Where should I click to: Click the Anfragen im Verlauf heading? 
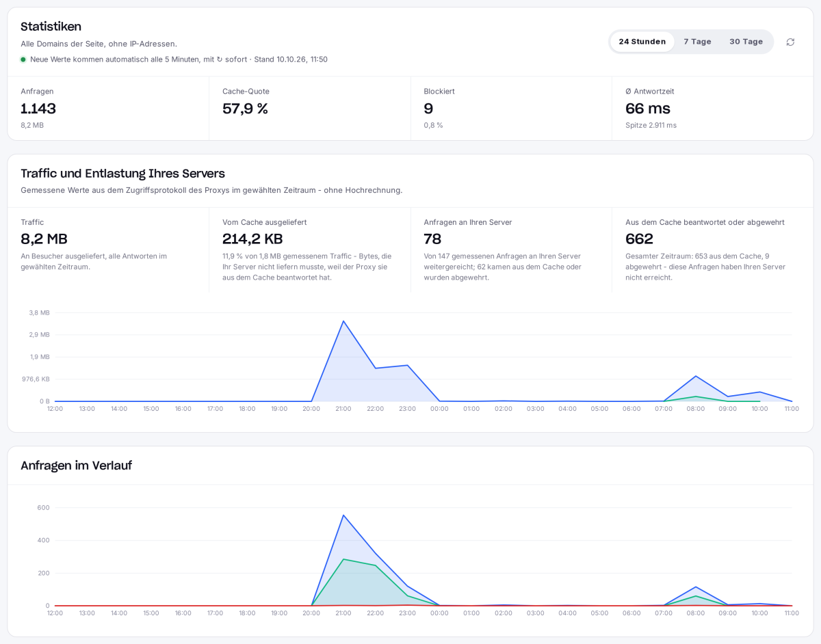click(76, 466)
